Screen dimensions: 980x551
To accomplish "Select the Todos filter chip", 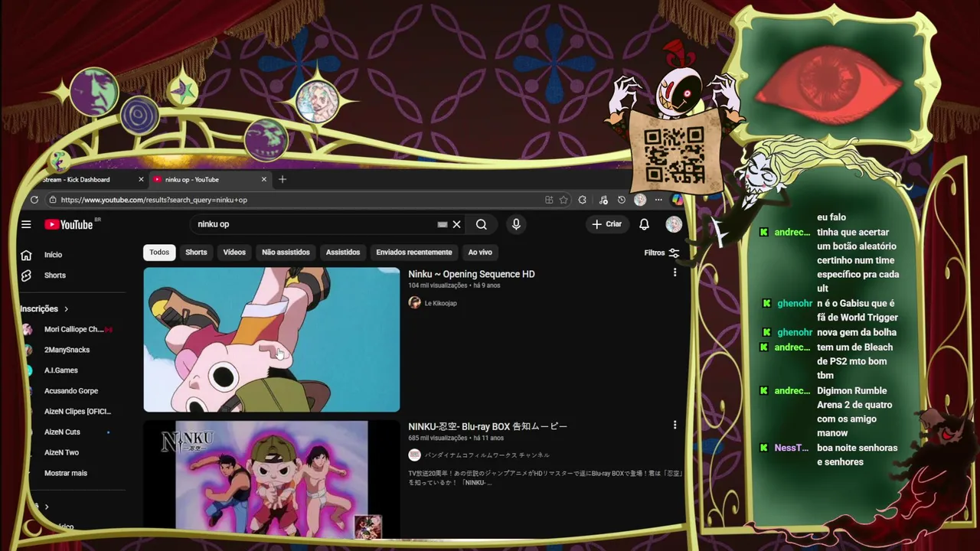I will pos(159,253).
